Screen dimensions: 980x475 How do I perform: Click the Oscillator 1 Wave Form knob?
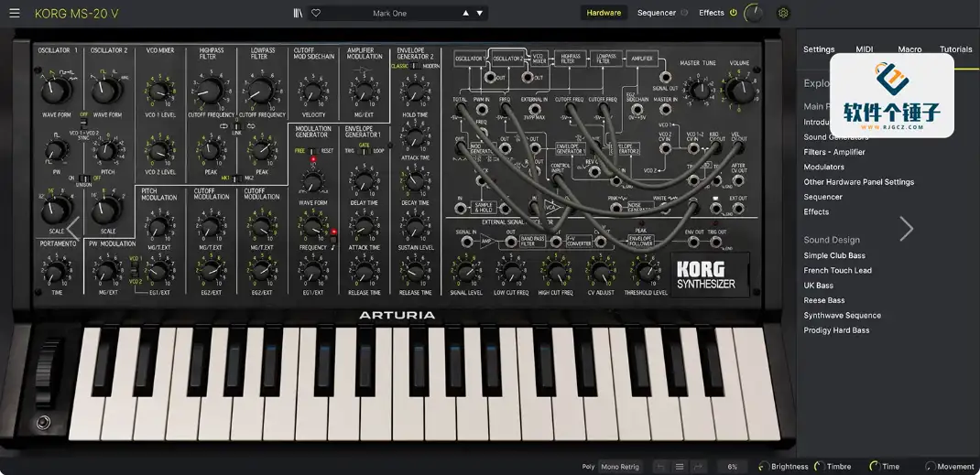56,92
